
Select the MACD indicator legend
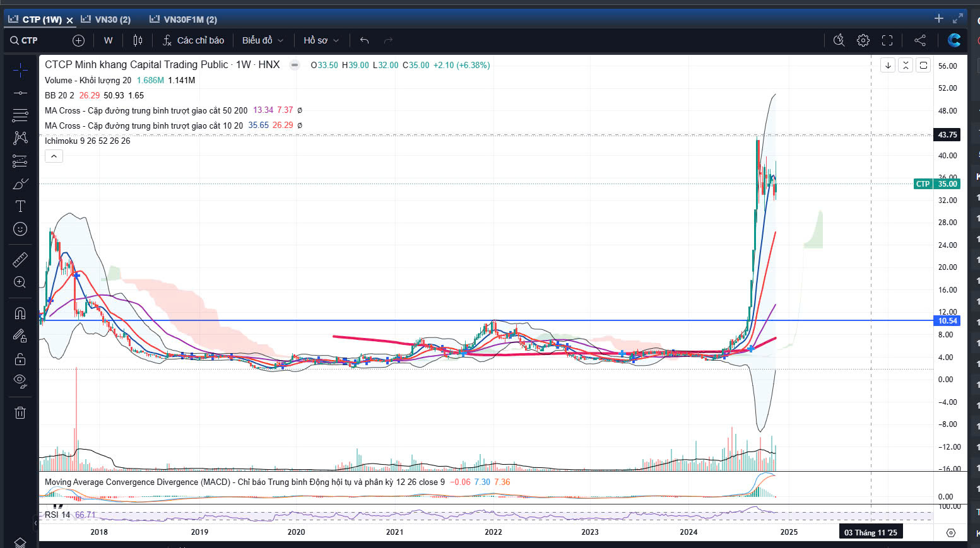coord(245,482)
